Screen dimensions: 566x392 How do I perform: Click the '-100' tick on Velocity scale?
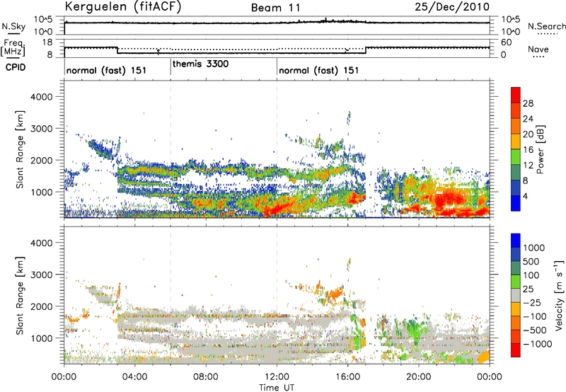click(x=535, y=316)
